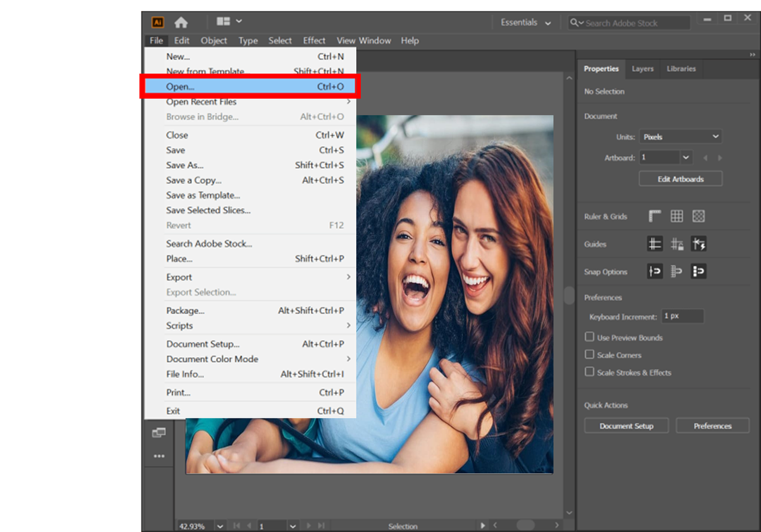
Task: Click the change screen mode icon
Action: [159, 432]
